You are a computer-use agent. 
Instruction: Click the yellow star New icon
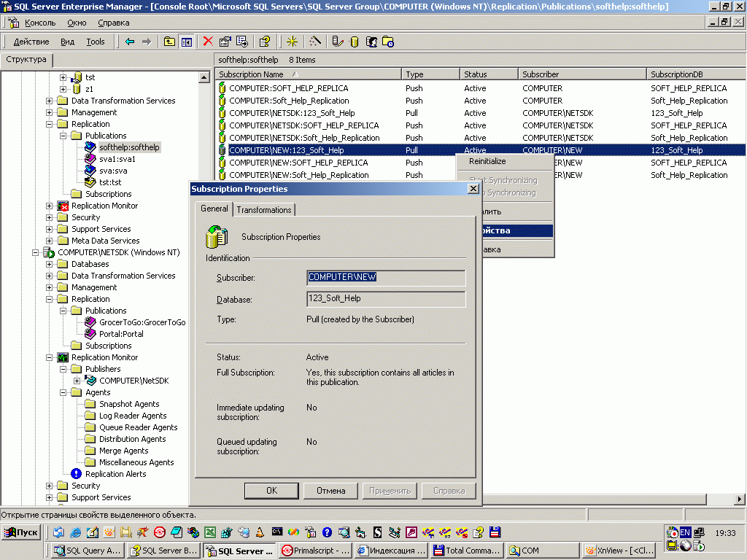pos(292,42)
